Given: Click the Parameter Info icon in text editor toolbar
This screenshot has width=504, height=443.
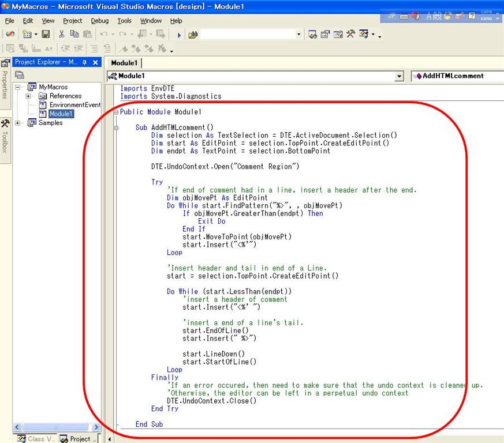Looking at the screenshot, I should click(23, 48).
